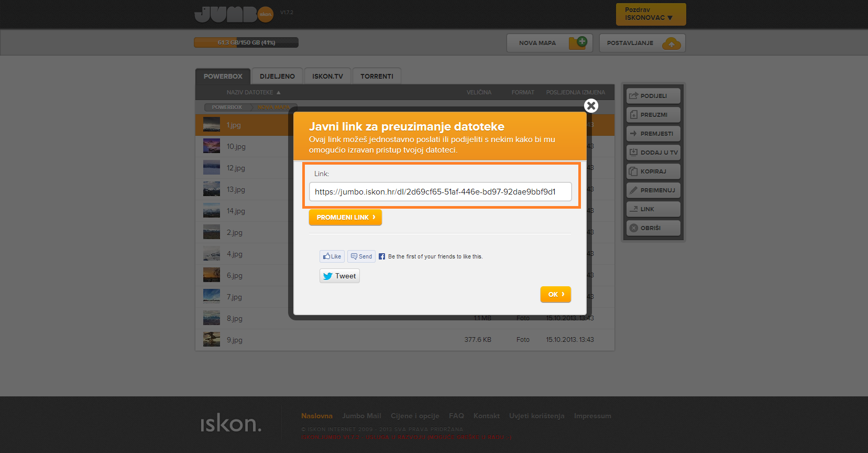Open the Naslovna footer link
The height and width of the screenshot is (453, 868).
[x=317, y=416]
